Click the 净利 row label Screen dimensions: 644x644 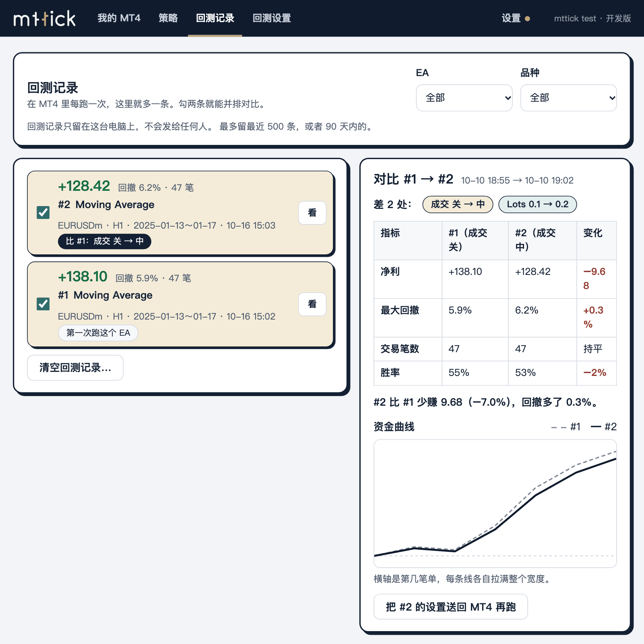click(390, 272)
